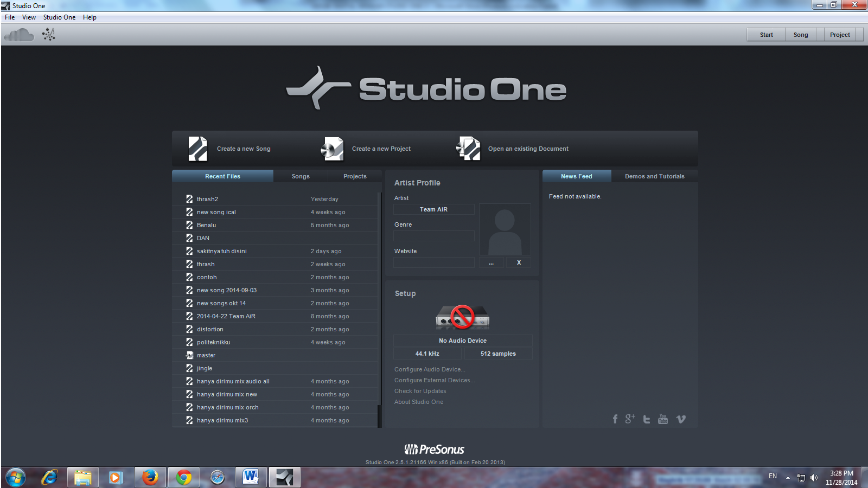Switch to Demos and Tutorials tab
Screen dimensions: 868x488
(655, 176)
